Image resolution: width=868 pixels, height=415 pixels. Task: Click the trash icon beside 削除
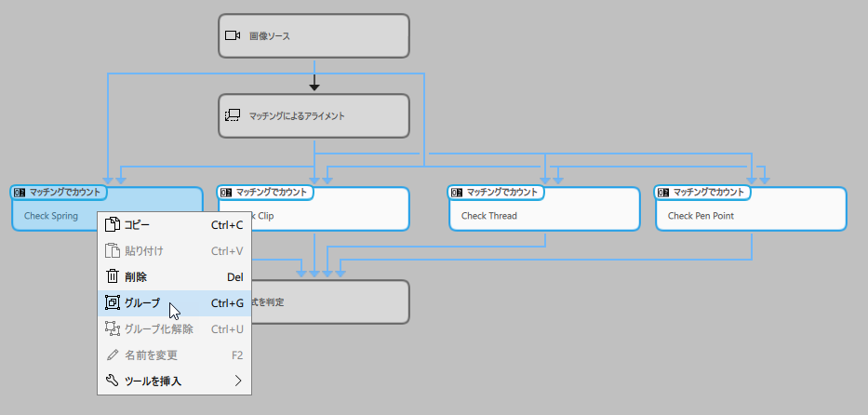pyautogui.click(x=112, y=276)
